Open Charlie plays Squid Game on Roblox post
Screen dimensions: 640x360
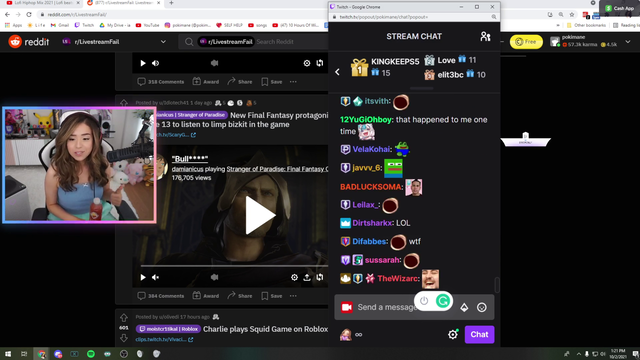click(x=265, y=329)
